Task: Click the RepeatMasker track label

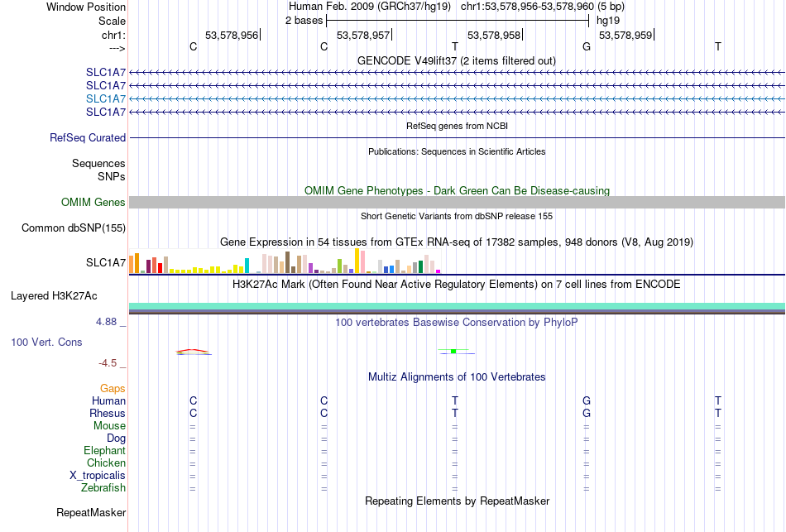Action: coord(91,512)
